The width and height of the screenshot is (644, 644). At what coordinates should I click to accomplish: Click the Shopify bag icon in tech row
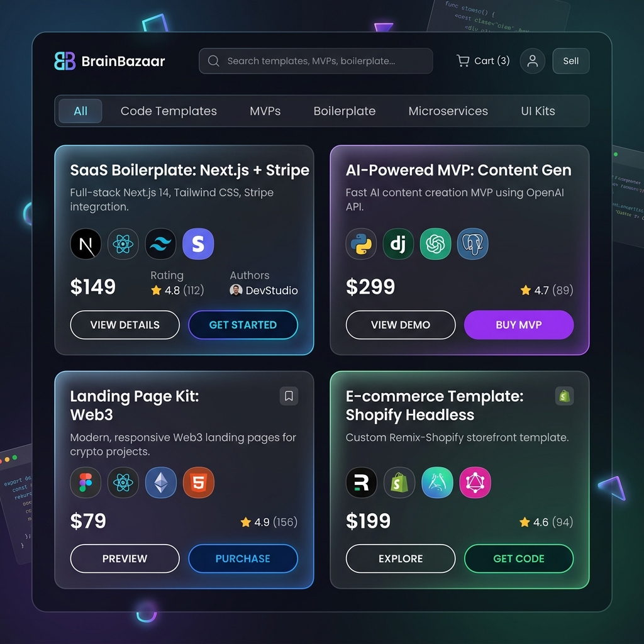pyautogui.click(x=399, y=482)
